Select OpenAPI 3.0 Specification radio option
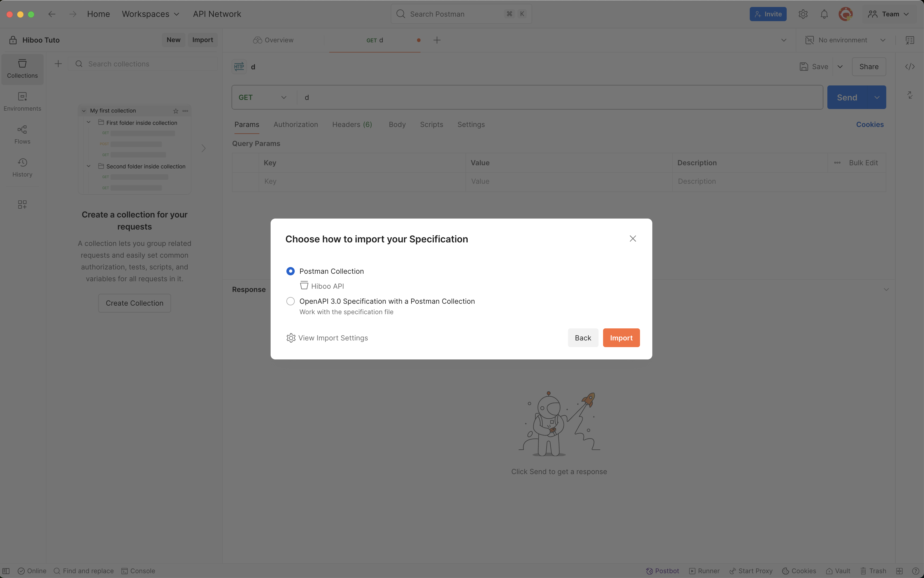924x578 pixels. tap(290, 301)
